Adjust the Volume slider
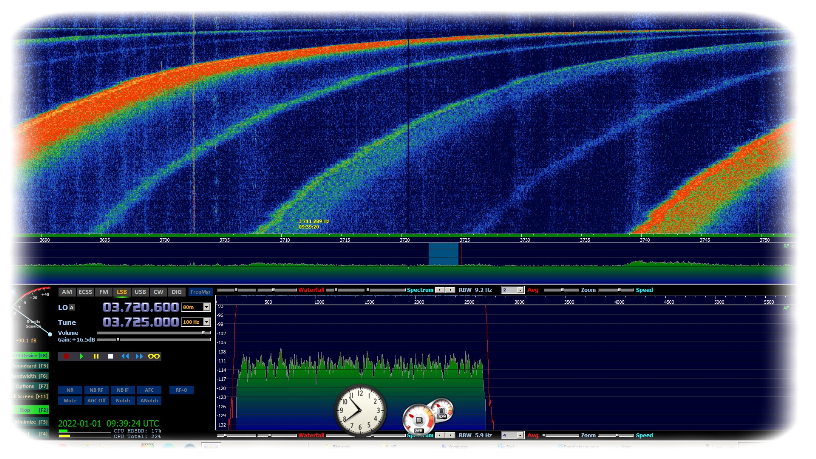This screenshot has height=459, width=816. click(x=154, y=333)
